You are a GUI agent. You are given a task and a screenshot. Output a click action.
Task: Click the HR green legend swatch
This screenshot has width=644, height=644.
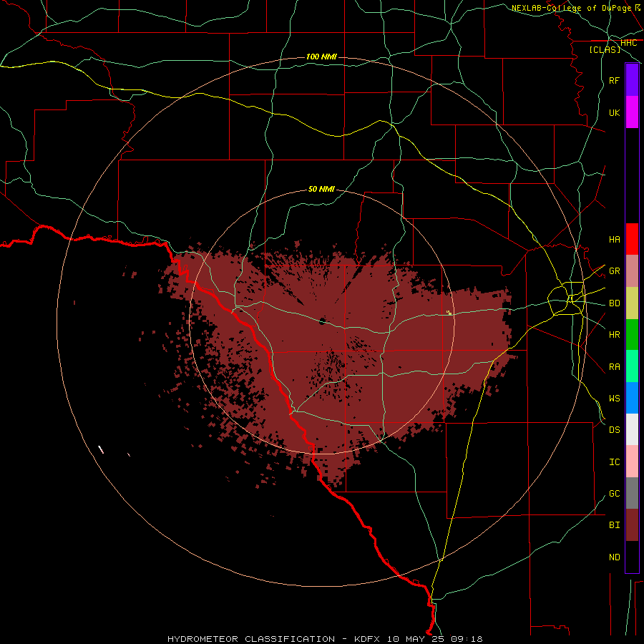[632, 335]
